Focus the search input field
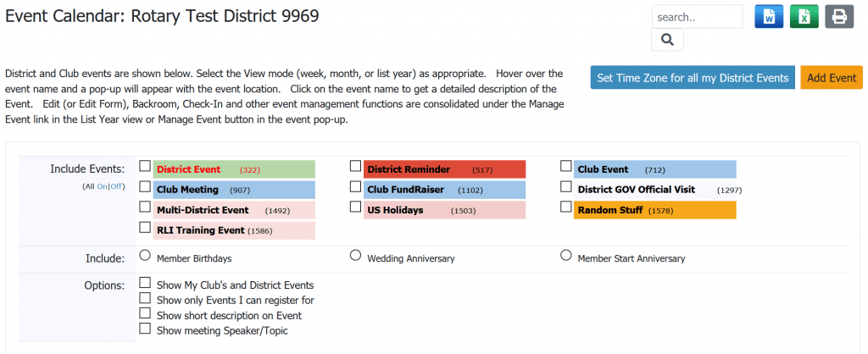The height and width of the screenshot is (354, 868). pyautogui.click(x=697, y=17)
